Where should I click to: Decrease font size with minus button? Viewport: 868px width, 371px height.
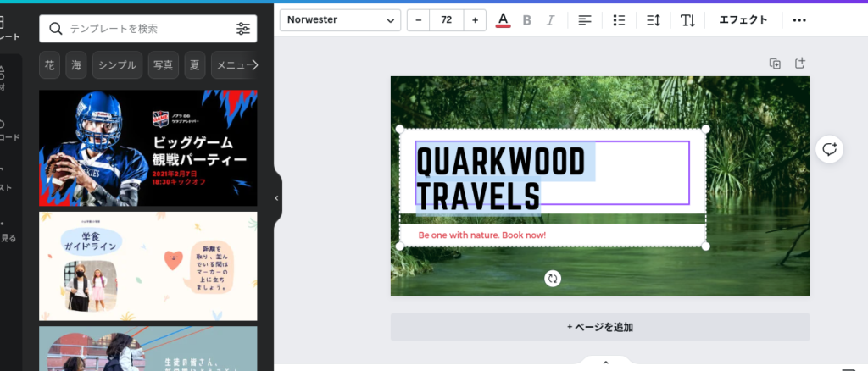point(419,19)
